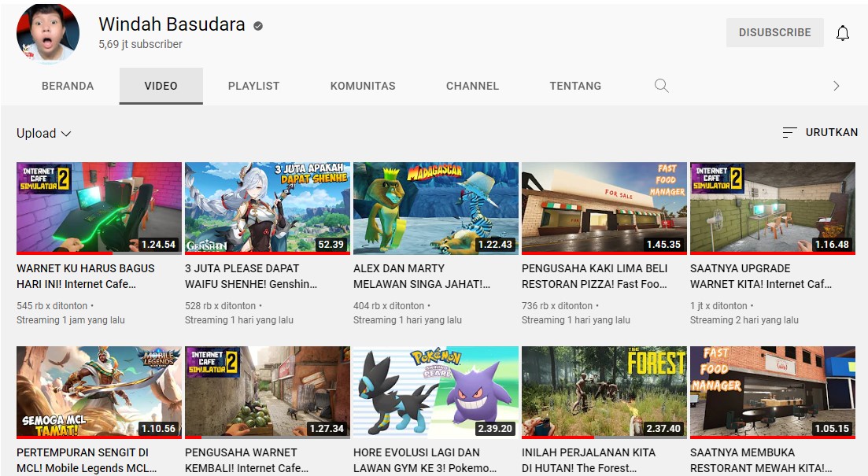Click the 2.37.40 duration badge
Image resolution: width=868 pixels, height=476 pixels.
click(x=663, y=428)
